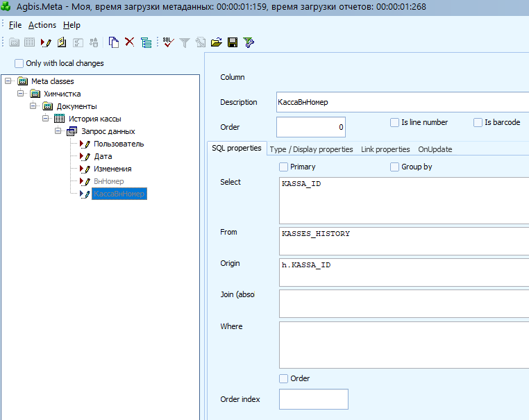529x420 pixels.
Task: Switch to Type / Display properties tab
Action: [311, 149]
